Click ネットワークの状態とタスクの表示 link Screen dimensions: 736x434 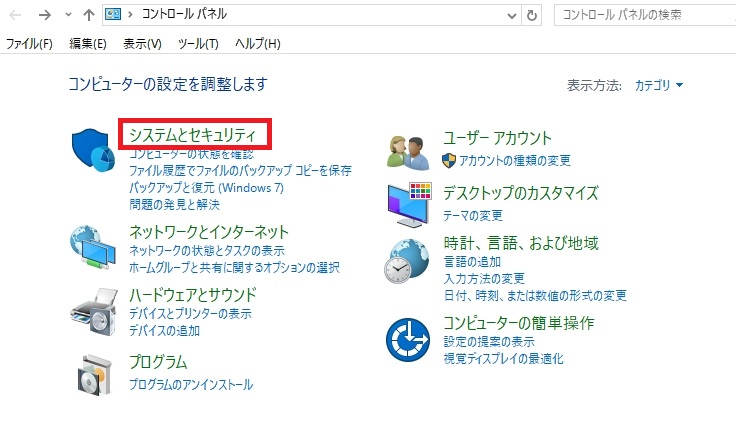tap(207, 251)
